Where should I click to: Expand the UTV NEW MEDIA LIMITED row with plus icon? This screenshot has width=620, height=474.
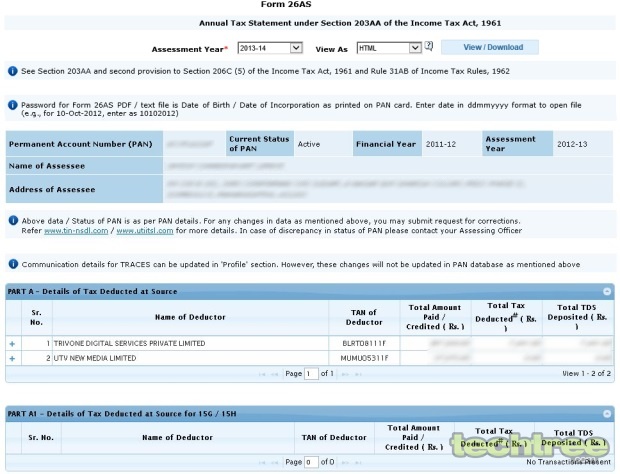12,358
